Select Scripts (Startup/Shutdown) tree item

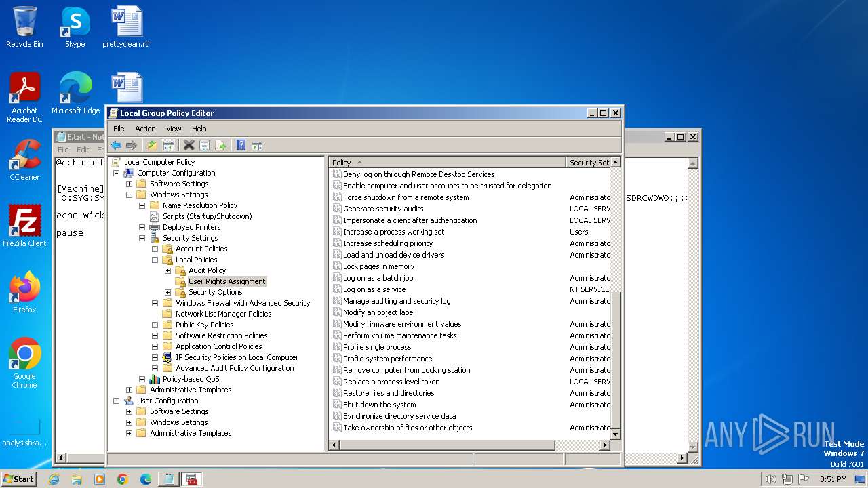(x=207, y=216)
